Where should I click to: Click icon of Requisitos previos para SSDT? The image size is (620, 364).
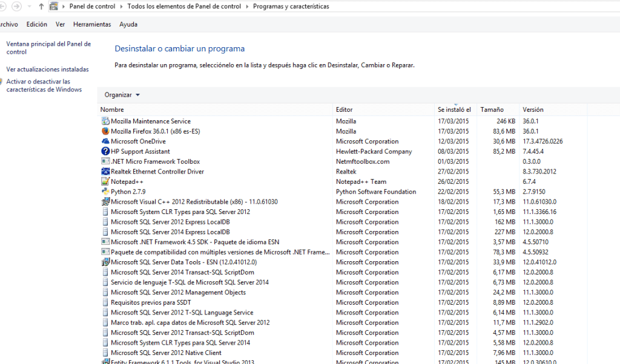(105, 302)
